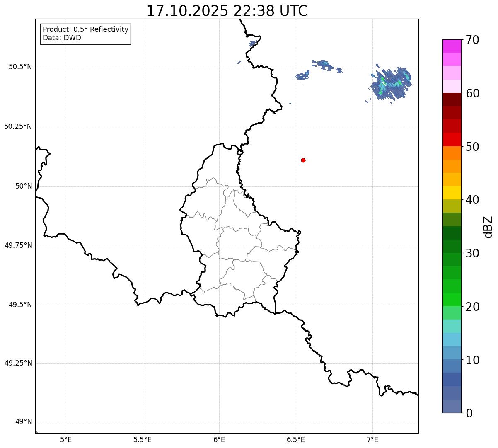Click the 49.75°N latitude label
This screenshot has width=498, height=448.
(18, 245)
